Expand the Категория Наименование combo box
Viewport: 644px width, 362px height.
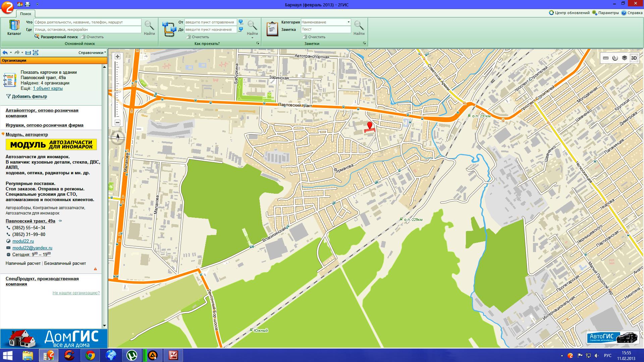[x=348, y=22]
